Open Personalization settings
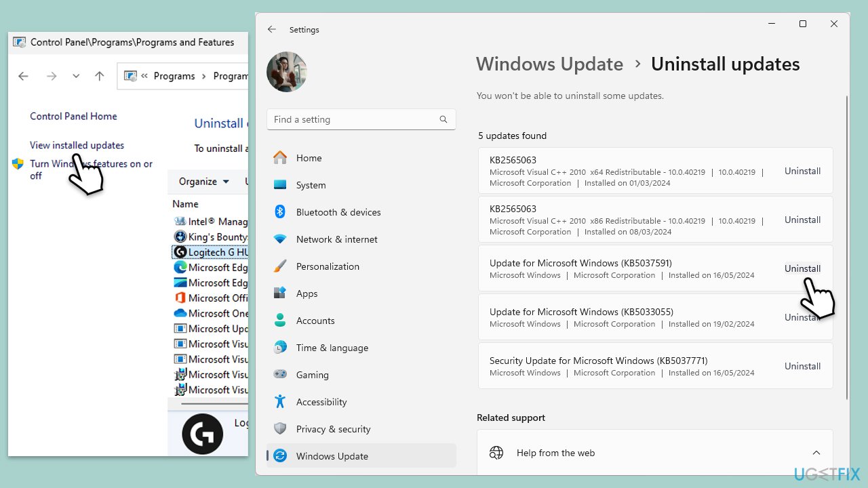The width and height of the screenshot is (868, 488). pyautogui.click(x=361, y=266)
